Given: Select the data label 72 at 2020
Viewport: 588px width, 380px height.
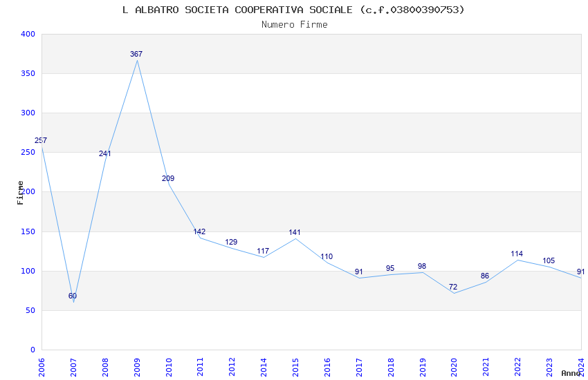Looking at the screenshot, I should 453,287.
